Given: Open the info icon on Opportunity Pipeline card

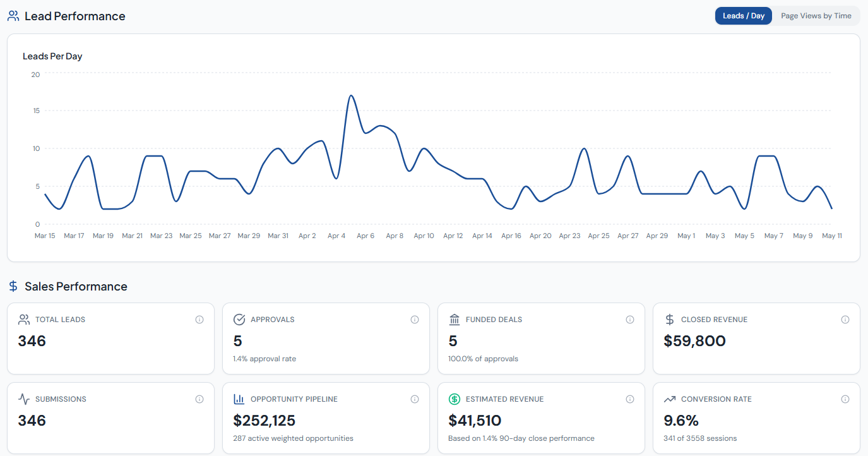Looking at the screenshot, I should [415, 399].
